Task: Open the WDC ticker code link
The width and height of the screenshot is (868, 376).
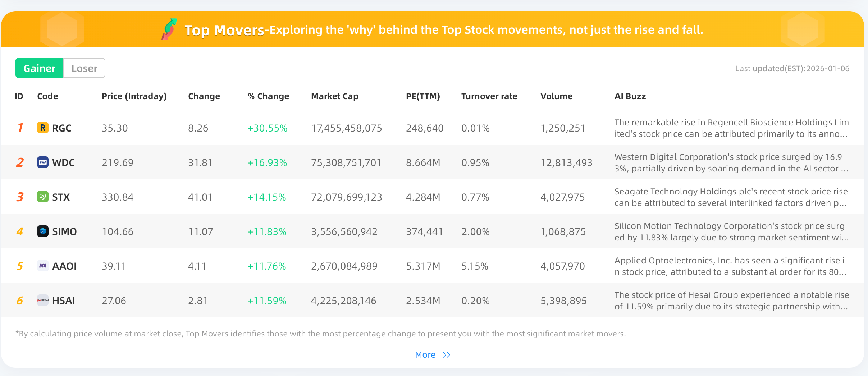Action: 63,162
